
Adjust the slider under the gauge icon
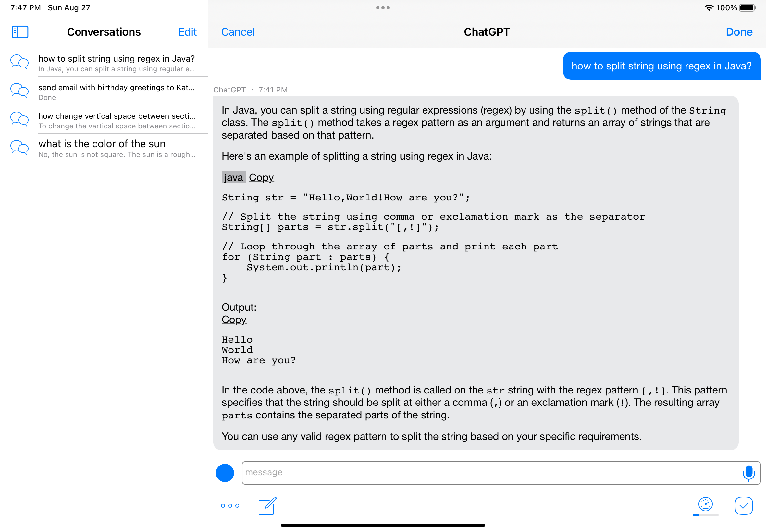(x=705, y=515)
